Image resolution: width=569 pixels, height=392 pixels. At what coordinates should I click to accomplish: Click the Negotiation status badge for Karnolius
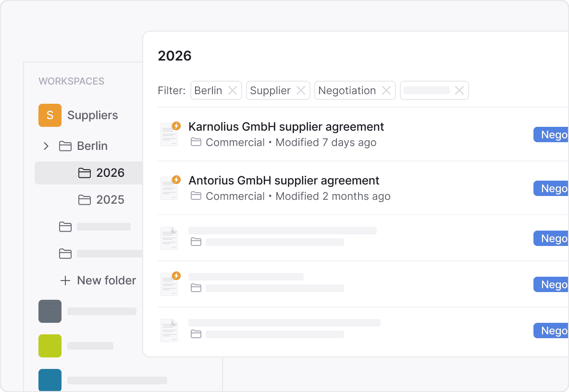pyautogui.click(x=552, y=135)
